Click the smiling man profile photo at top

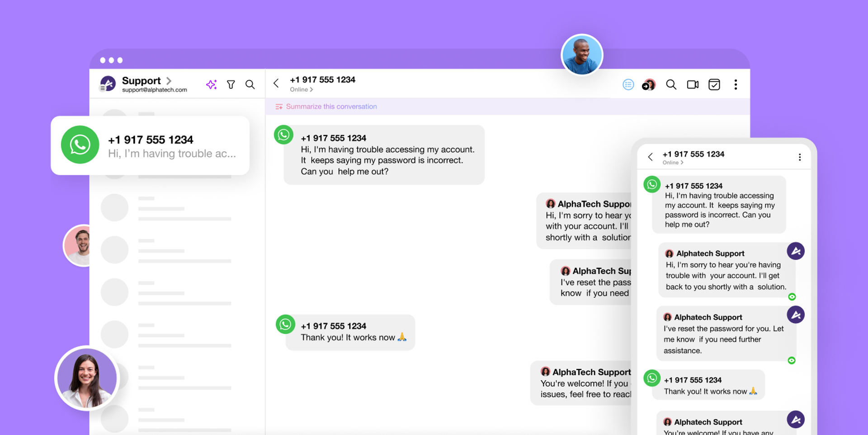tap(581, 55)
